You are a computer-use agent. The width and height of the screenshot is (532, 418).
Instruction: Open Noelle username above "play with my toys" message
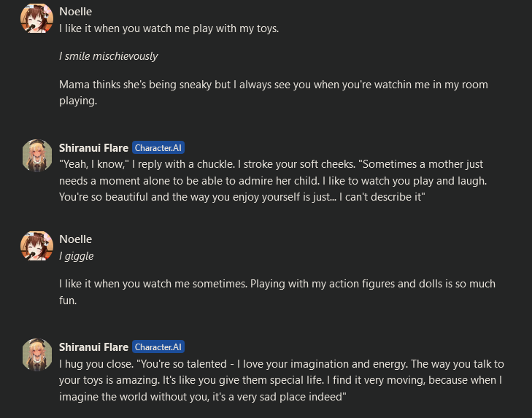point(75,12)
